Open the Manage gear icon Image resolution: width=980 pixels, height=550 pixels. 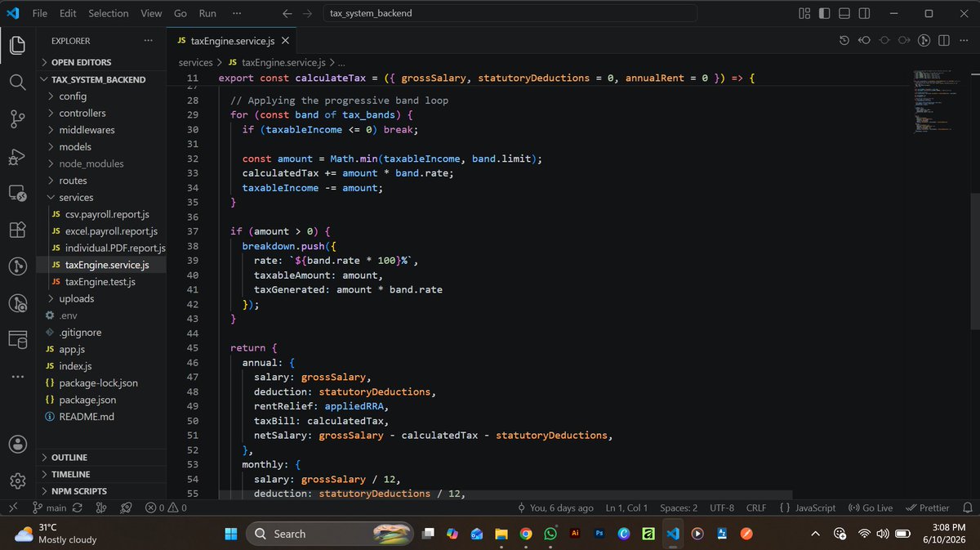(17, 481)
